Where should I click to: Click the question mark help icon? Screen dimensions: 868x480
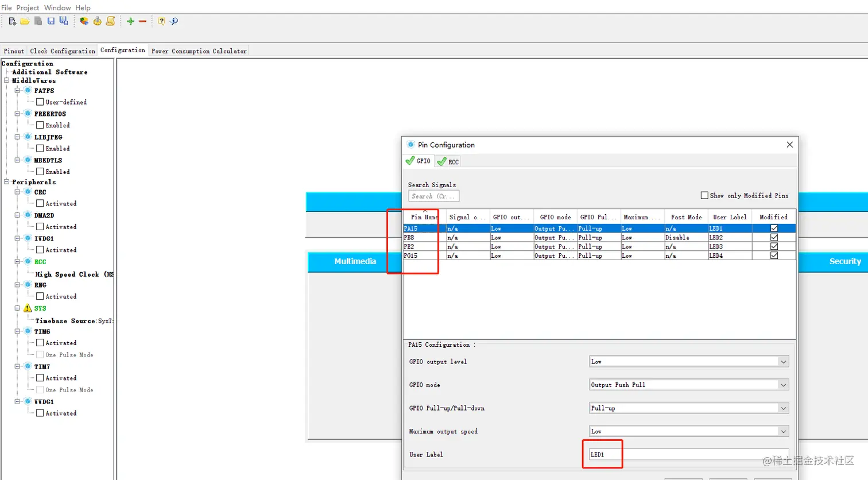(161, 21)
